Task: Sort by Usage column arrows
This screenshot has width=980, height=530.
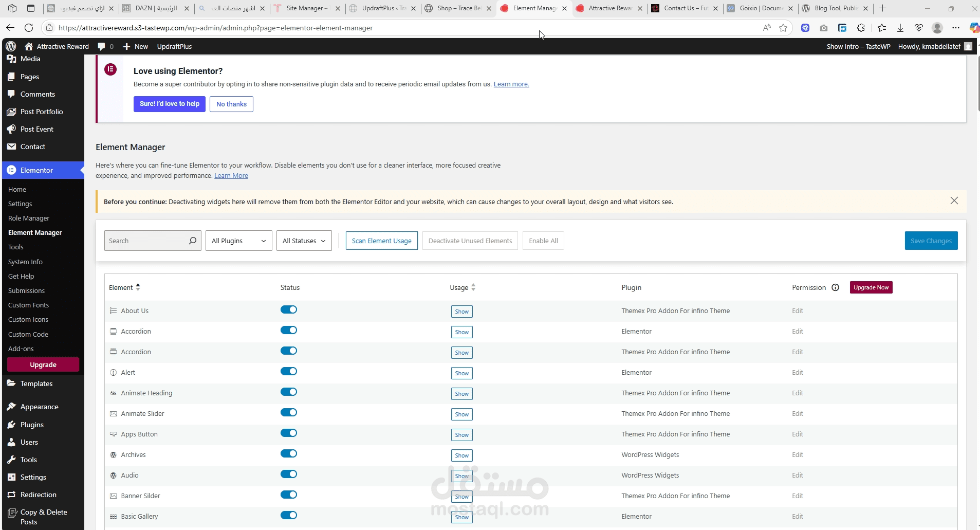Action: pos(473,287)
